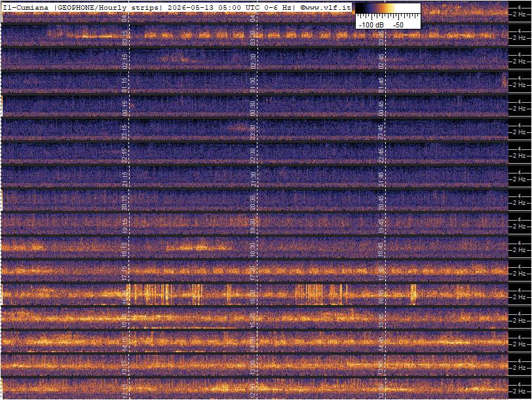532x400 pixels.
Task: Click the 16:30 time marker
Action: [x=253, y=297]
